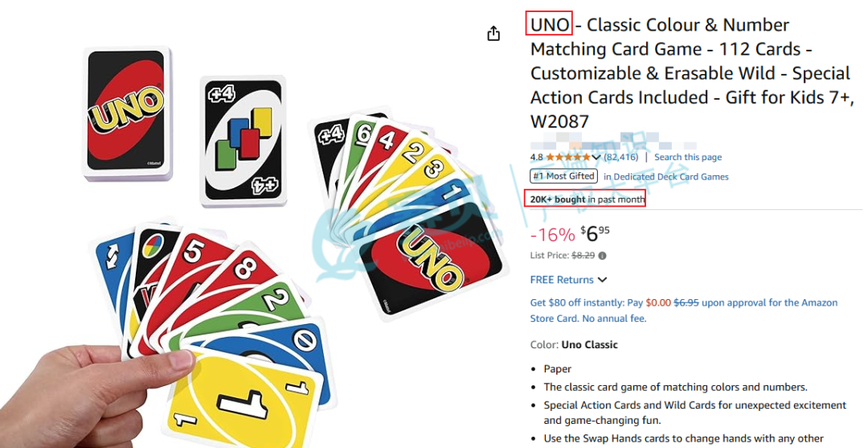Click the 20K+ bought in past month text
868x448 pixels.
[x=588, y=199]
